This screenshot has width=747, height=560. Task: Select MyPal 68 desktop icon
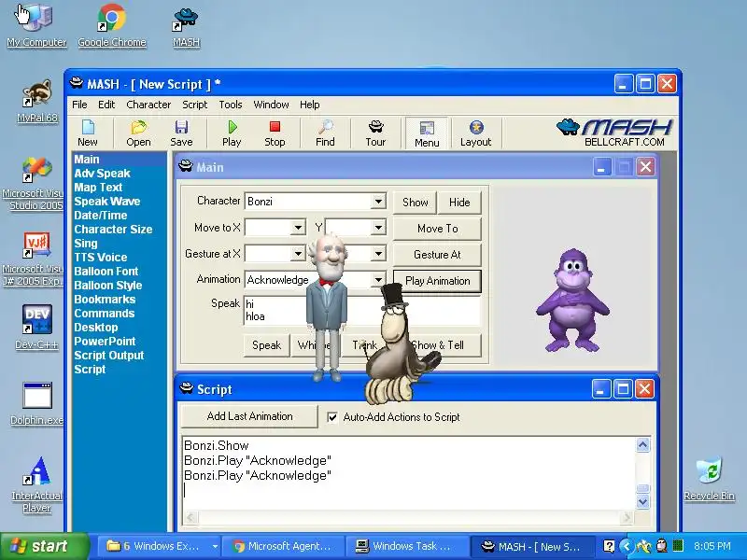point(37,101)
